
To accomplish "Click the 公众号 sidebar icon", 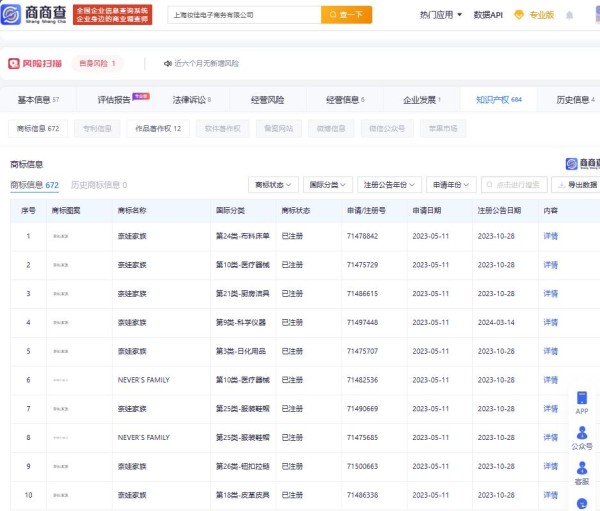I will click(x=581, y=436).
